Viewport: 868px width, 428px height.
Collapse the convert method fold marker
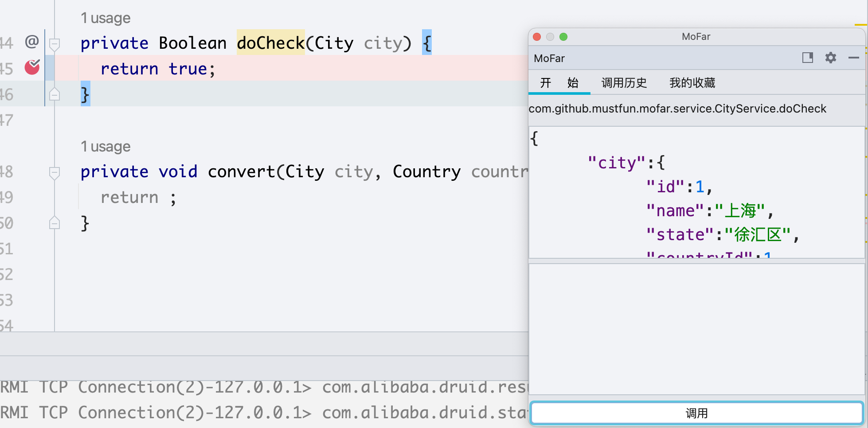point(55,173)
